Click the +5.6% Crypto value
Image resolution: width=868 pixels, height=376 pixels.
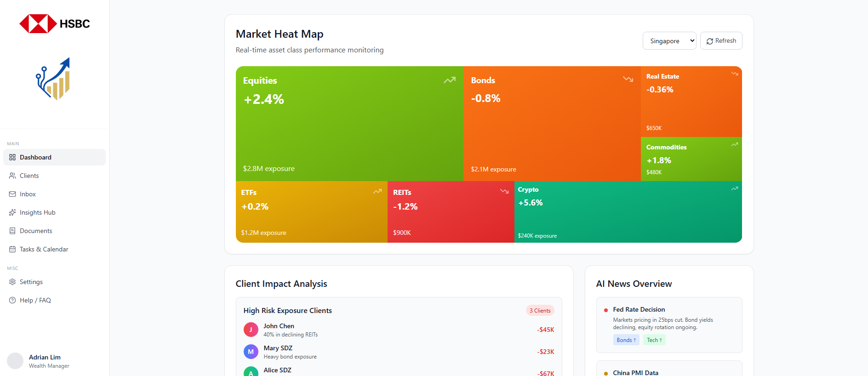[531, 203]
